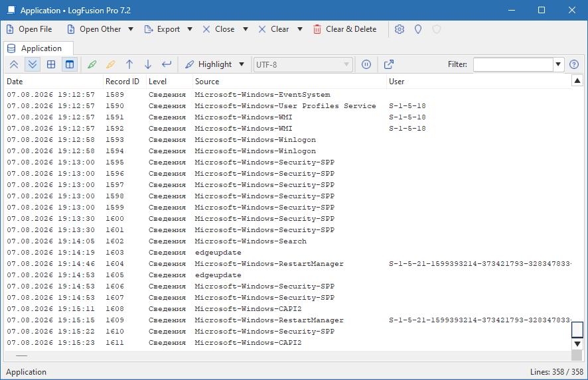The image size is (588, 380).
Task: Click Clear & Delete button
Action: tap(344, 29)
